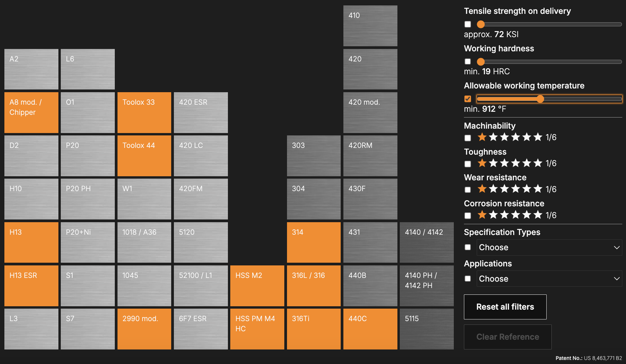Click Reset all filters button
This screenshot has height=364, width=626.
[505, 307]
